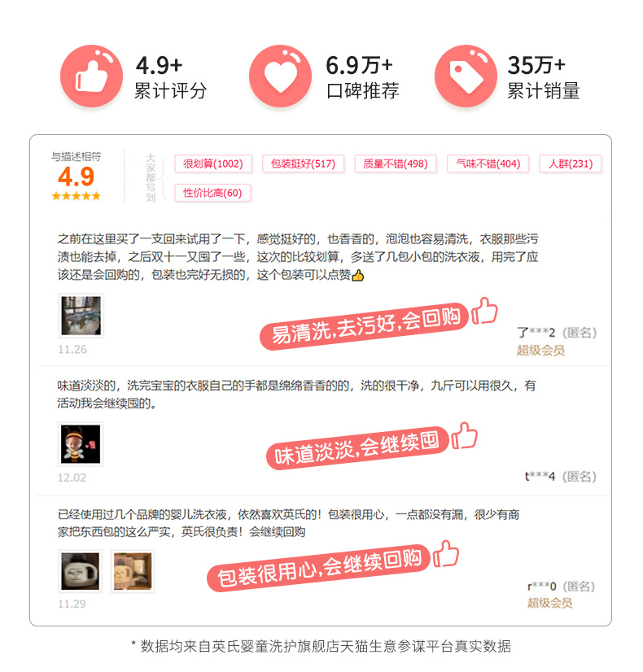Click thumbs-up outline beside 味道淡淡 banner
Viewport: 643px width, 672px height.
[464, 436]
